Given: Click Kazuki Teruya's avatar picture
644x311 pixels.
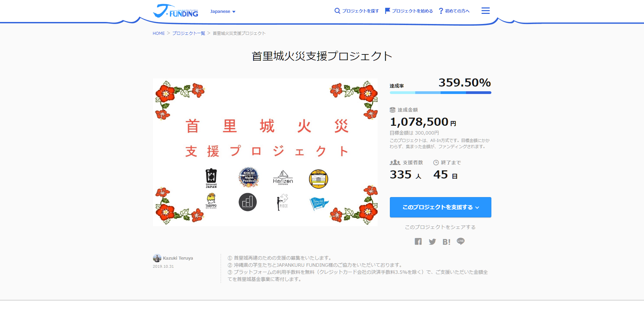Looking at the screenshot, I should 157,258.
